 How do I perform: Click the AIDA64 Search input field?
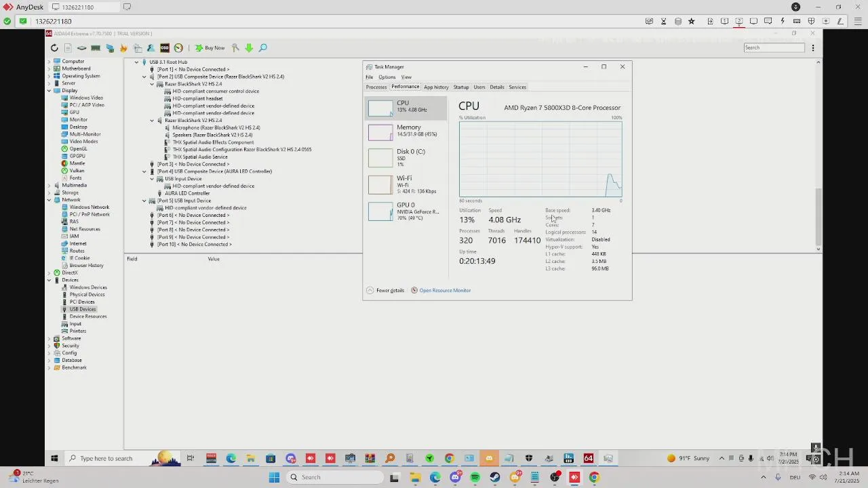click(774, 47)
